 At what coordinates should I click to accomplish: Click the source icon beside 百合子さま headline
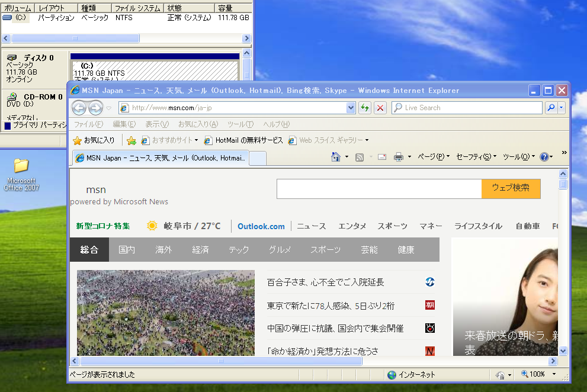[x=430, y=282]
